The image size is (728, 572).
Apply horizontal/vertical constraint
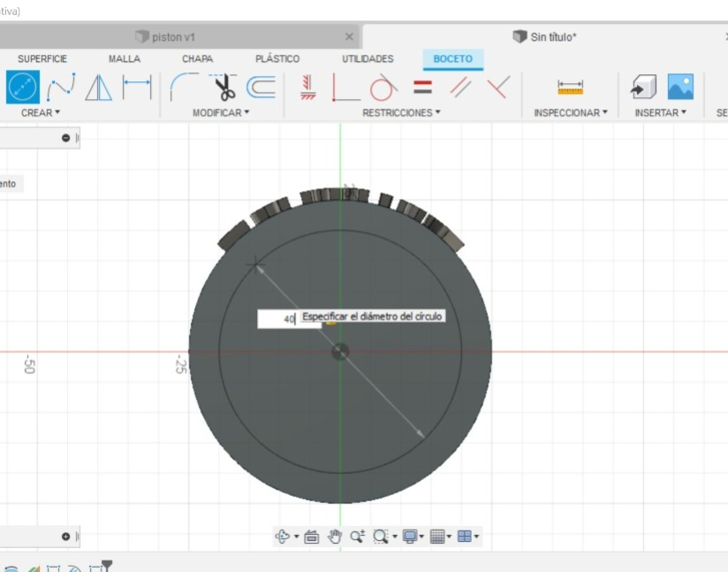click(x=346, y=88)
